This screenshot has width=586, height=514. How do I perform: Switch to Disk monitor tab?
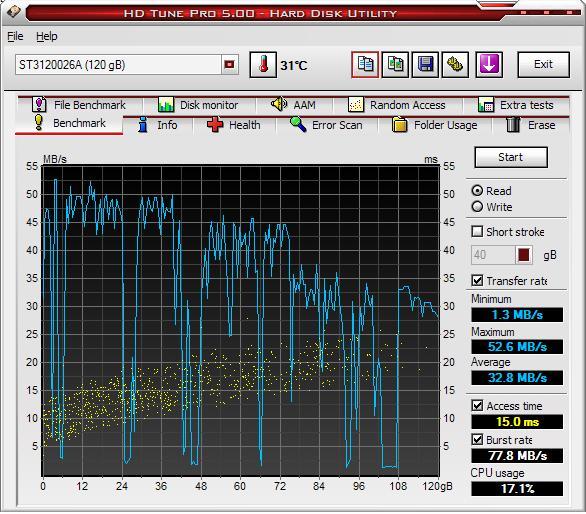tap(198, 105)
